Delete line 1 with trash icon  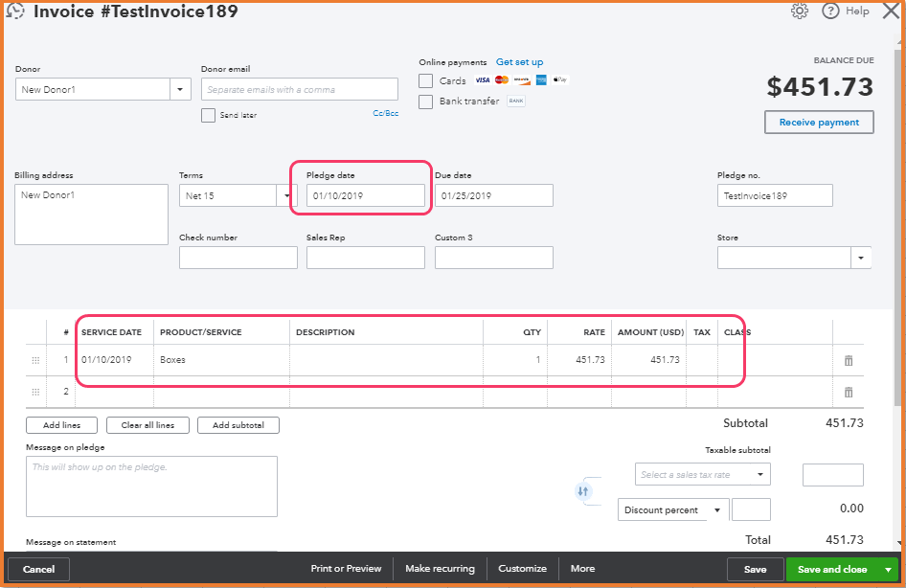click(849, 360)
